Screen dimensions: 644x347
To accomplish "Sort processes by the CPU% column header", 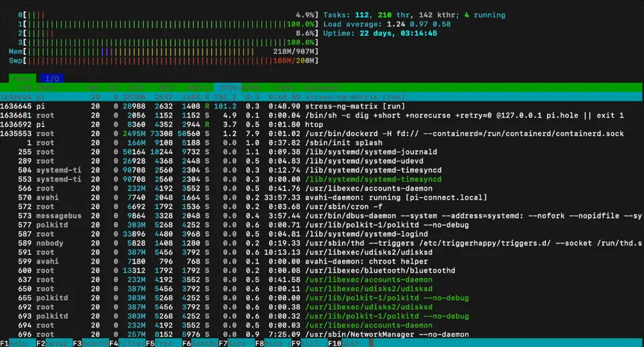I will (x=228, y=88).
